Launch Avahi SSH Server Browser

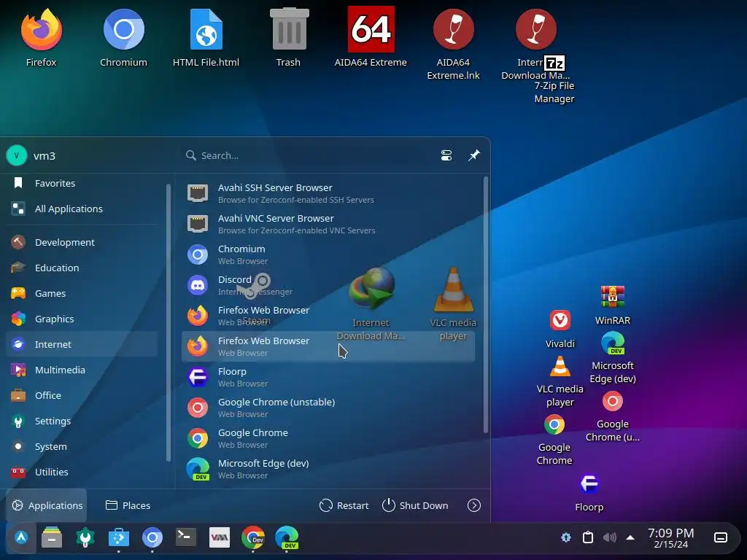click(x=328, y=193)
